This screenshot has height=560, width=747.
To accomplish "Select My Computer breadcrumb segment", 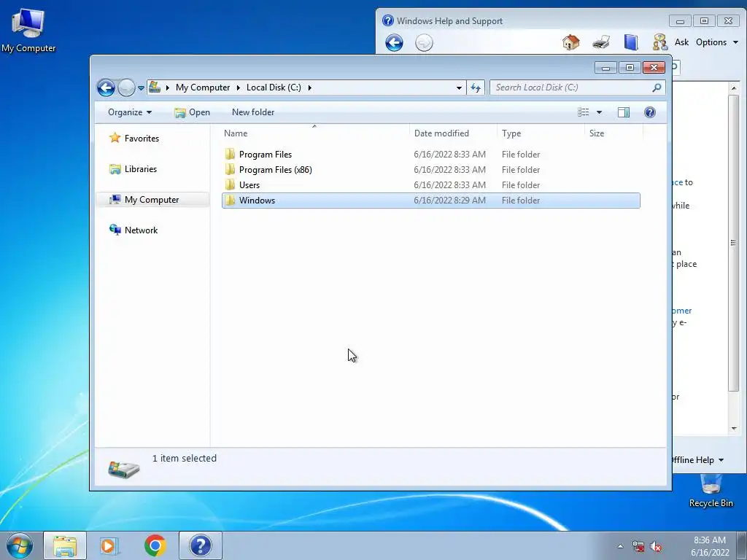I will click(x=203, y=87).
